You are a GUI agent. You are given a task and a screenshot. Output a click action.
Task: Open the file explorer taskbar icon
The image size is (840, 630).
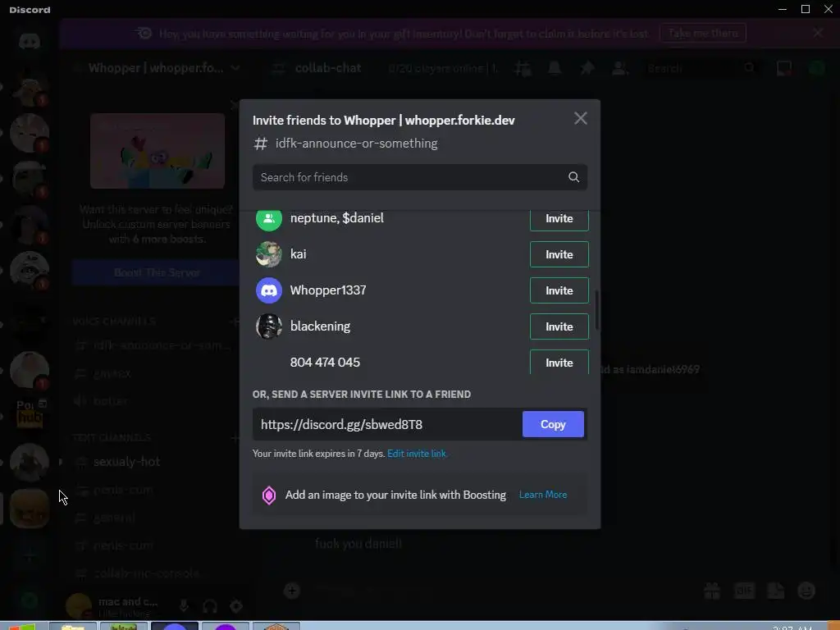click(73, 626)
